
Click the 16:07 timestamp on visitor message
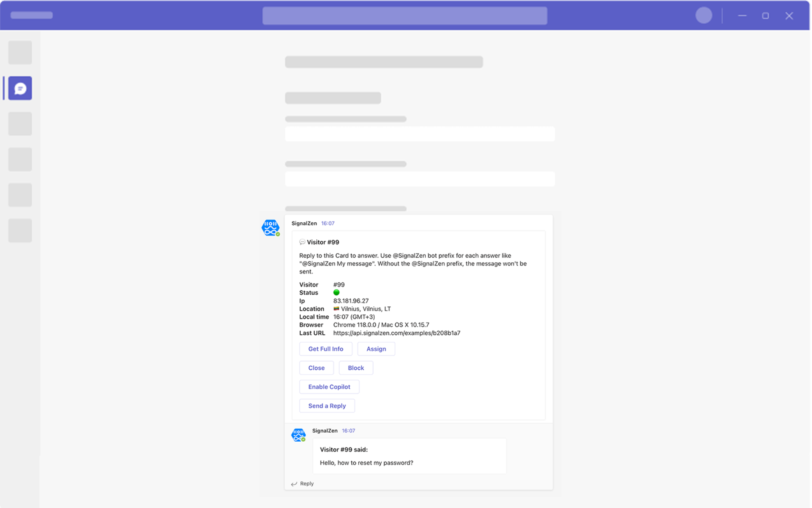point(348,431)
